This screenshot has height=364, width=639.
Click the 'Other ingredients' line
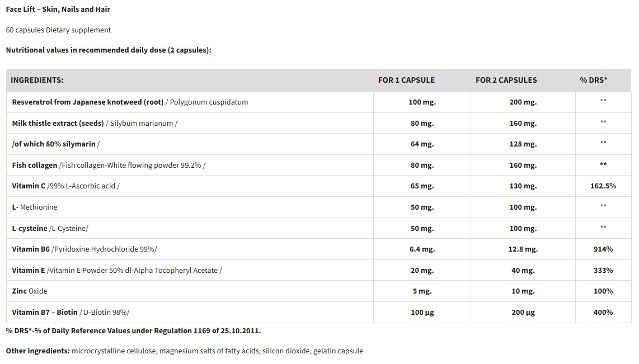coord(184,351)
